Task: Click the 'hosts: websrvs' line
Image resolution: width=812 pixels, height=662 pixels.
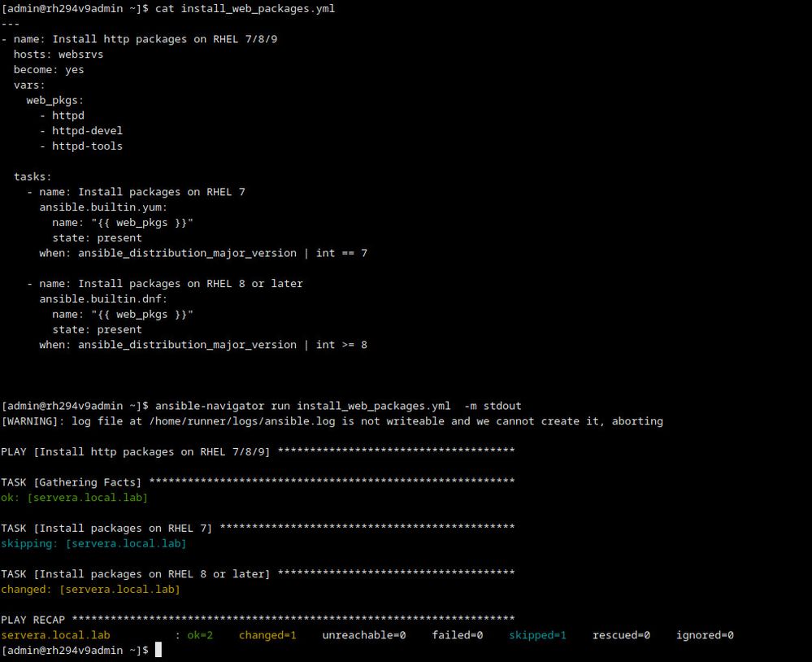Action: click(59, 54)
